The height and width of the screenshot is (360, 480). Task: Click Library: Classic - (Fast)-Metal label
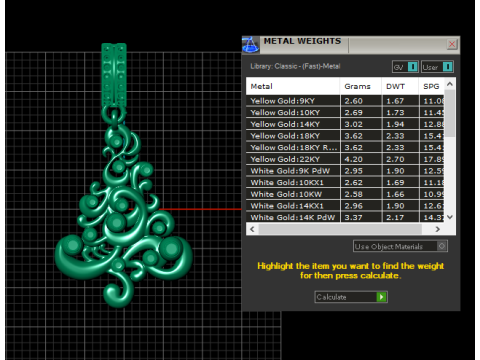click(295, 66)
